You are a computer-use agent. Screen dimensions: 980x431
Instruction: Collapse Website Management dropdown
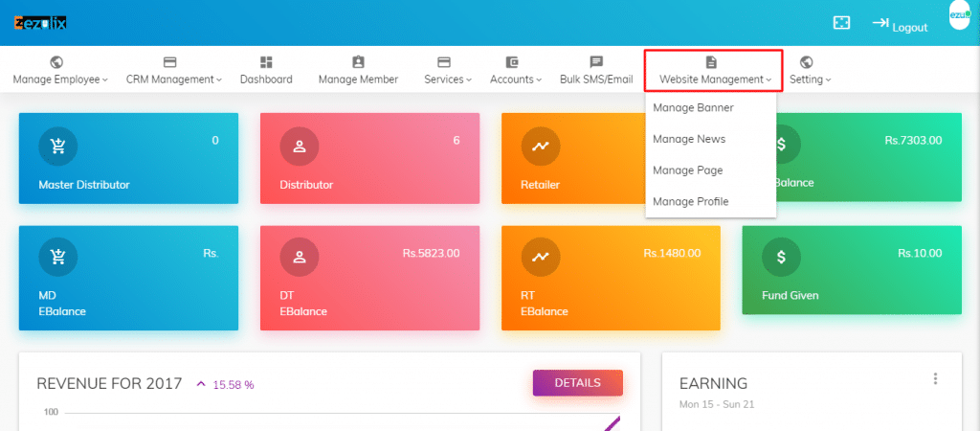point(716,79)
